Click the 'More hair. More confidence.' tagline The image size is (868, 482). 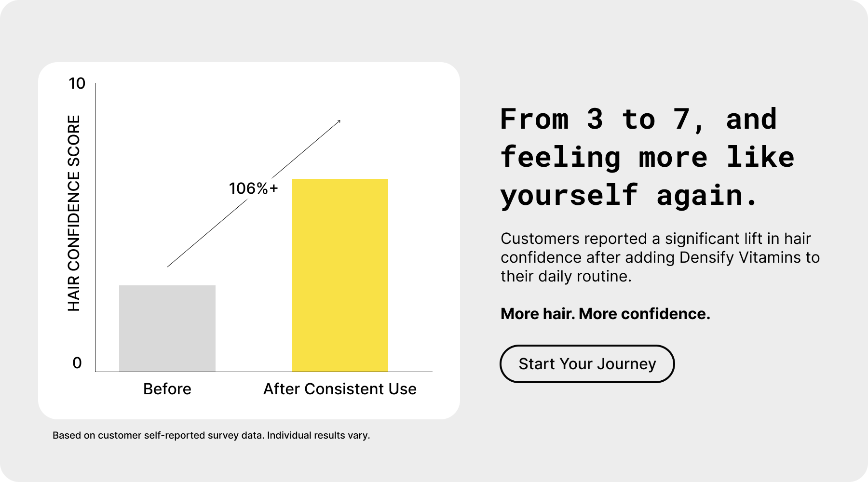tap(605, 314)
